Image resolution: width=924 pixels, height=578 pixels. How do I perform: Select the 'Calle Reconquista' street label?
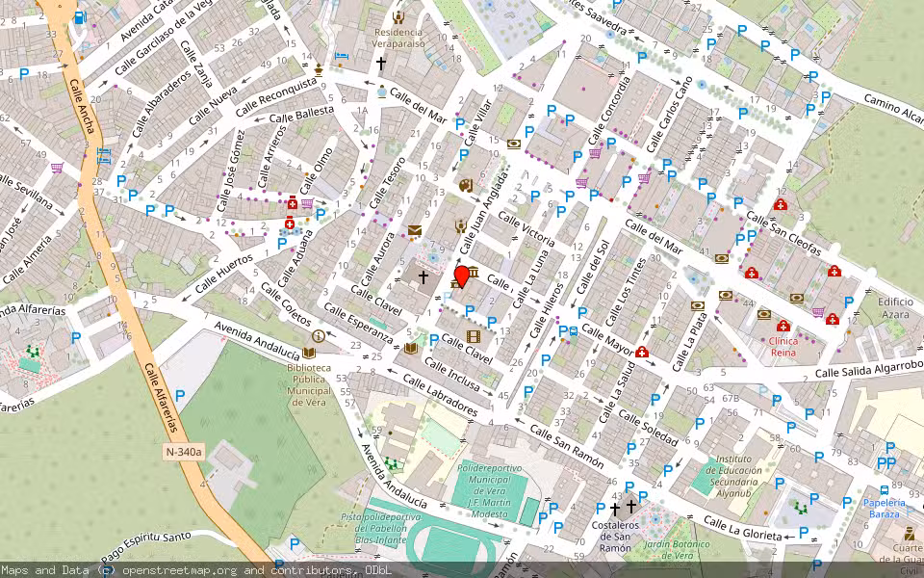click(276, 96)
